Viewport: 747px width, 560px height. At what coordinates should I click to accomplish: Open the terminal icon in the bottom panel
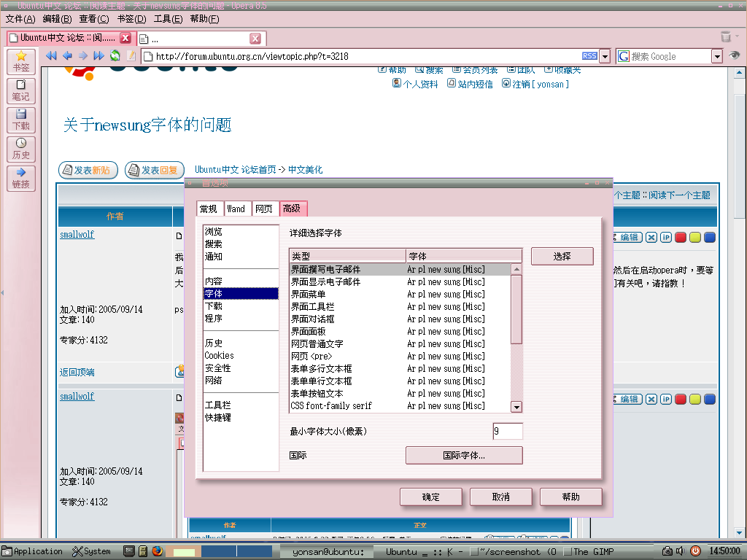[x=128, y=551]
